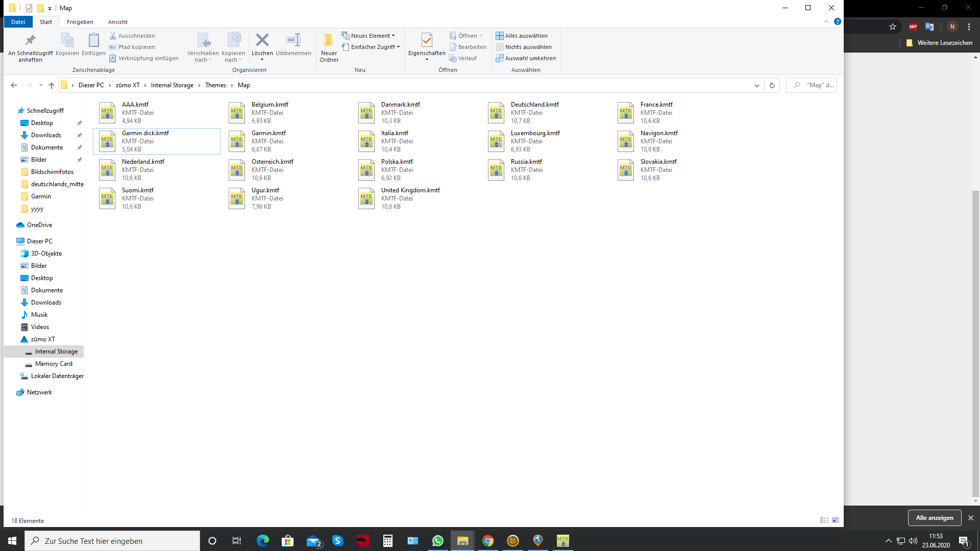Collapse the ribbon with chevron

click(x=826, y=21)
